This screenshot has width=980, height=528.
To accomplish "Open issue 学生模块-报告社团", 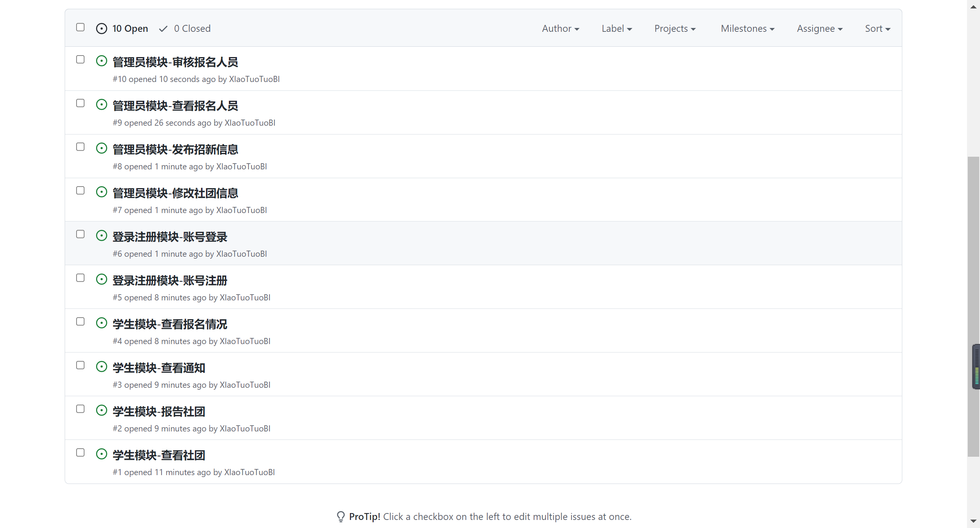I will [x=159, y=411].
